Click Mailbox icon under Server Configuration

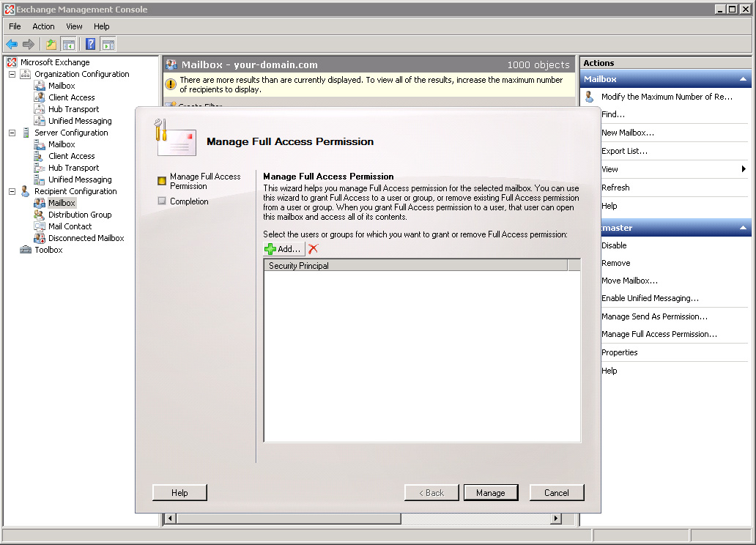(x=40, y=144)
